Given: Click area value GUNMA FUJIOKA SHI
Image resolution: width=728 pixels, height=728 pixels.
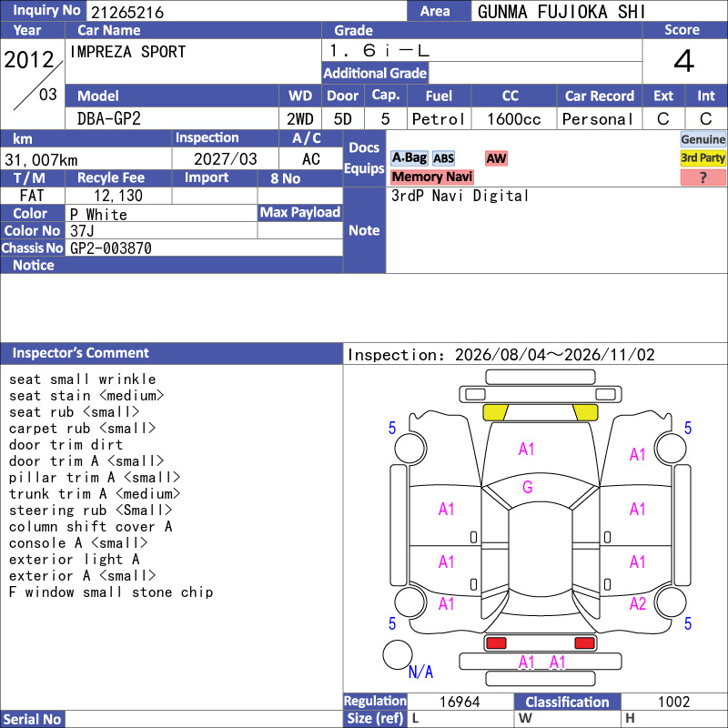Looking at the screenshot, I should pyautogui.click(x=561, y=12).
